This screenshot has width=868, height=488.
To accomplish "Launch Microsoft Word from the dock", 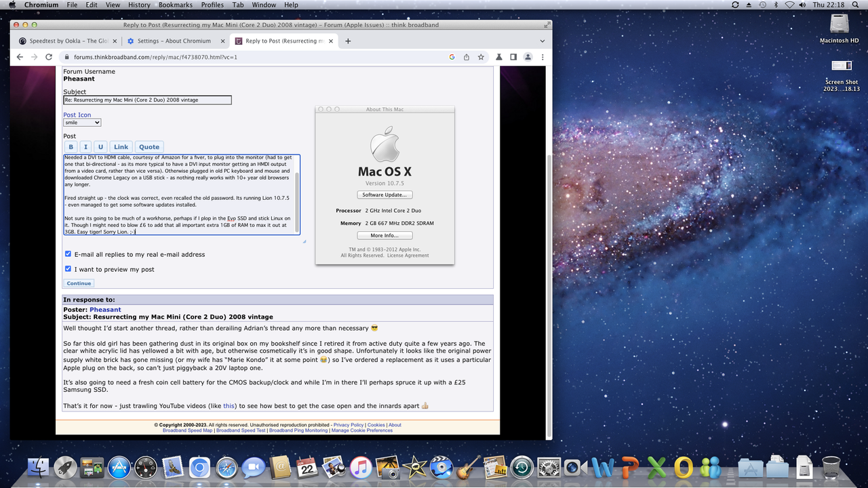I will click(x=603, y=467).
